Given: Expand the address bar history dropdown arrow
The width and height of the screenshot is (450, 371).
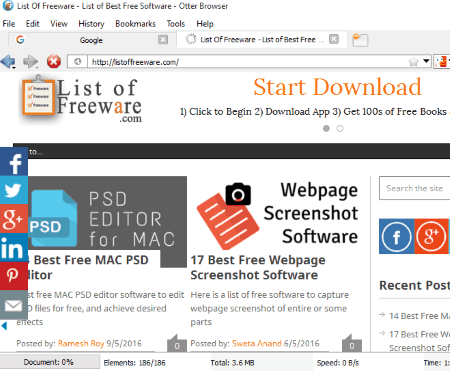Looking at the screenshot, I should (426, 61).
